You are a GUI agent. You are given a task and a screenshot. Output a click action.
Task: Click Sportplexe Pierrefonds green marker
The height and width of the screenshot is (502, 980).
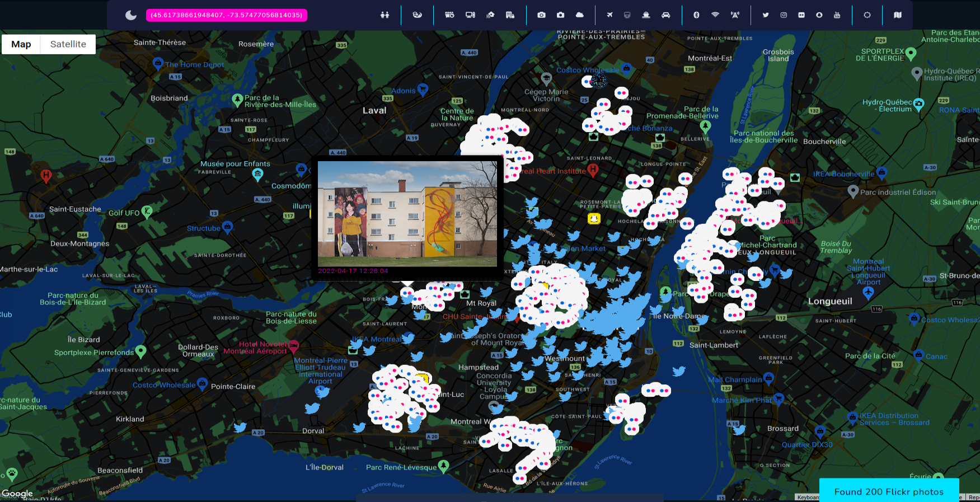[x=140, y=351]
